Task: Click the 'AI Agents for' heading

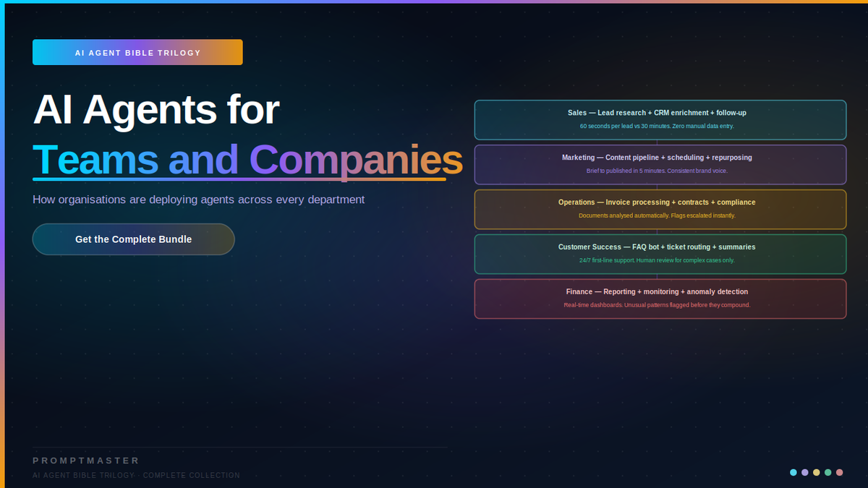Action: click(156, 110)
